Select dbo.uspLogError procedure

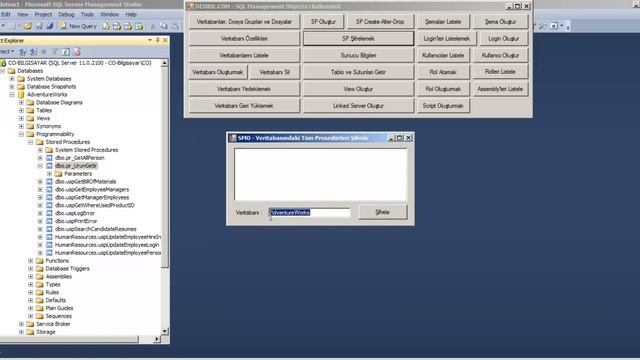coord(75,213)
